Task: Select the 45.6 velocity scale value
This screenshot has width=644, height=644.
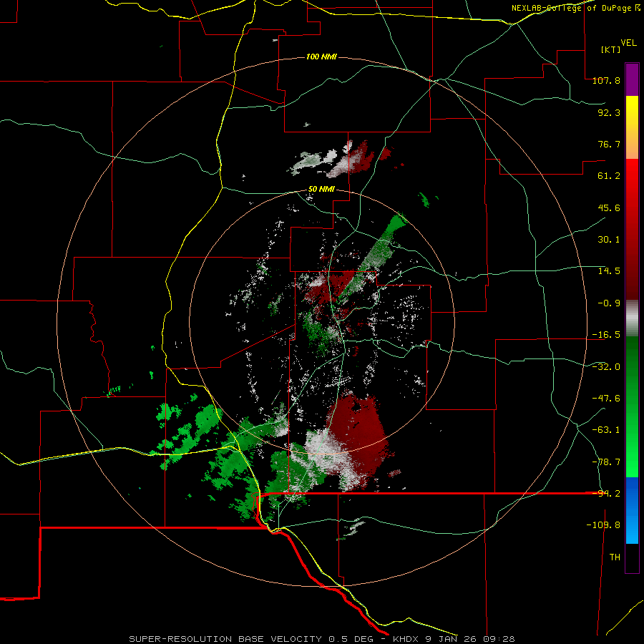Action: (x=609, y=208)
